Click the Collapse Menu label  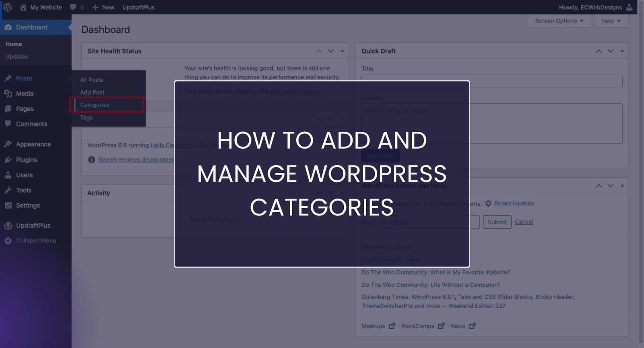point(36,240)
